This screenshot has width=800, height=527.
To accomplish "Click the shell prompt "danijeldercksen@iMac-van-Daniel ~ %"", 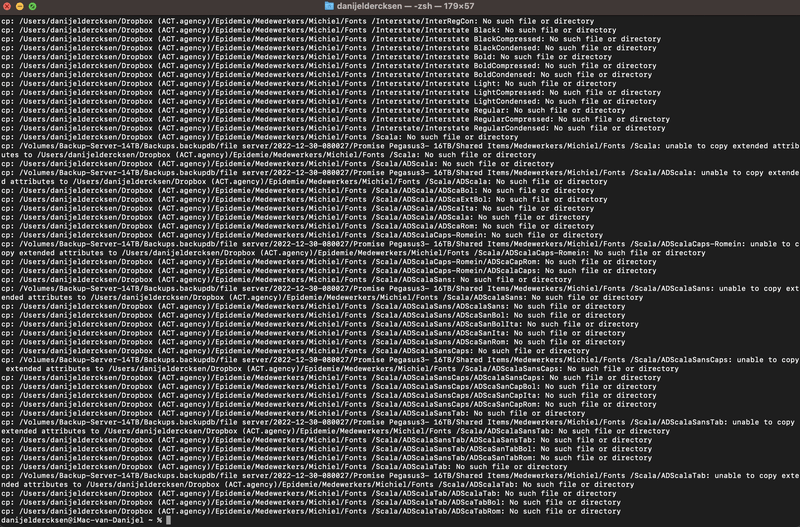I will point(82,520).
